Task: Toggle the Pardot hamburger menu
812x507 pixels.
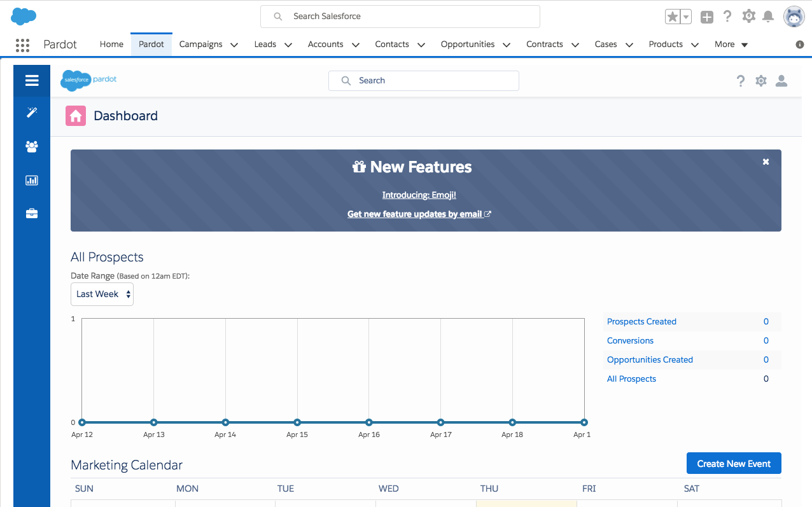Action: pos(32,80)
